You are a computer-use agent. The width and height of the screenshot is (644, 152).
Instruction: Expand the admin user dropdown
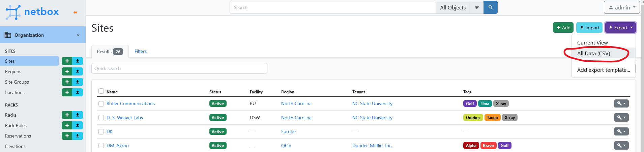[x=622, y=7]
